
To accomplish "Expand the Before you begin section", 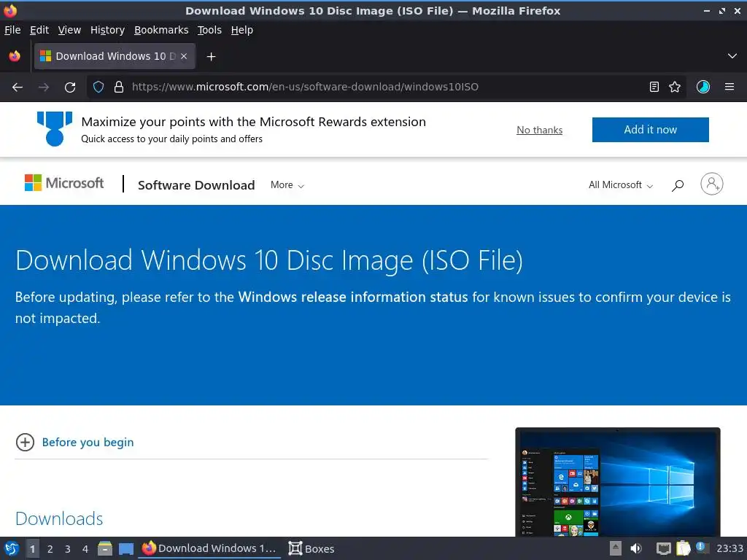I will click(25, 443).
